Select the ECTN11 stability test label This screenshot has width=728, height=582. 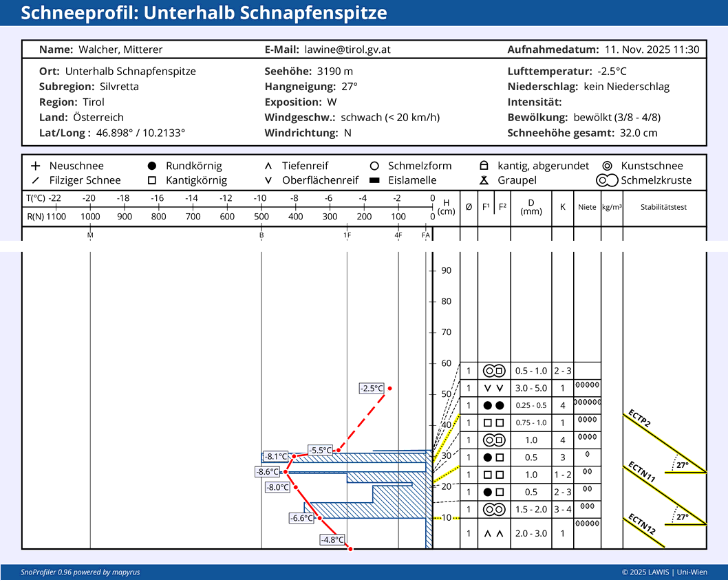tap(641, 471)
